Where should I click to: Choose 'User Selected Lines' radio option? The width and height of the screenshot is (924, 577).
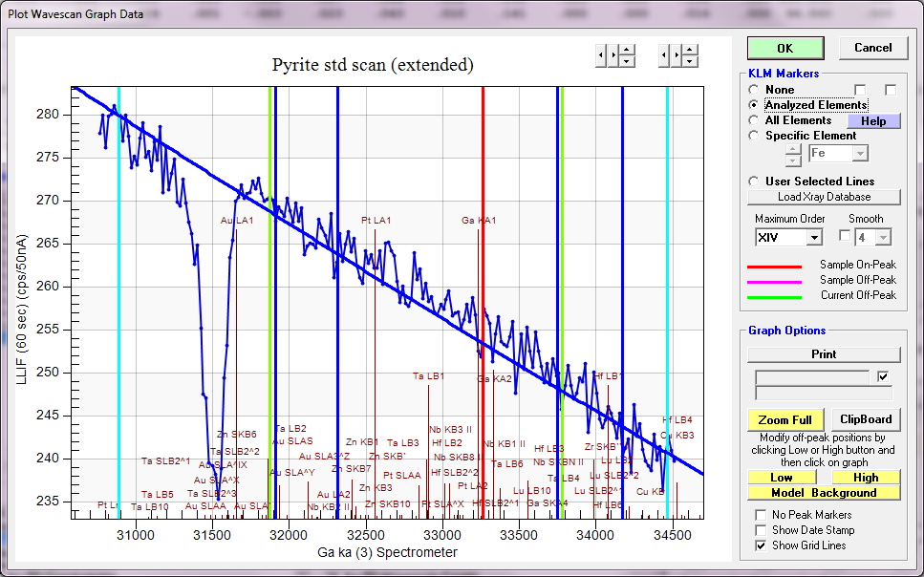tap(754, 182)
